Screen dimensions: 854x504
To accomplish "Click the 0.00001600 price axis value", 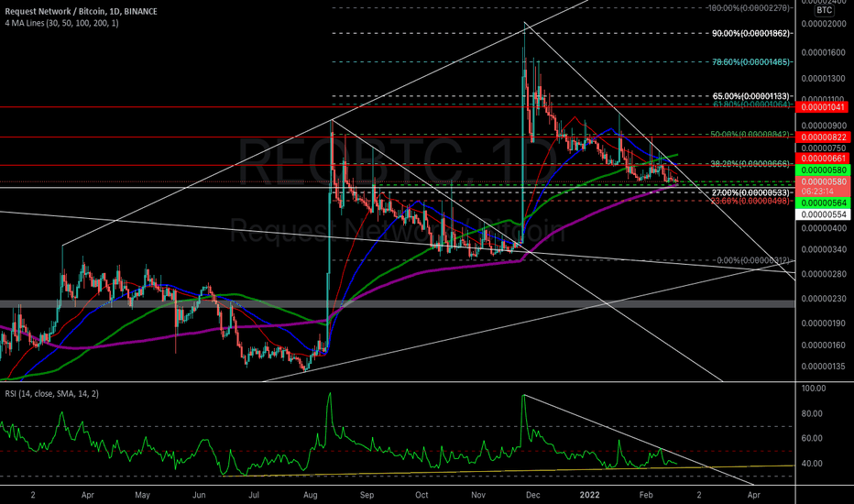I will [824, 53].
